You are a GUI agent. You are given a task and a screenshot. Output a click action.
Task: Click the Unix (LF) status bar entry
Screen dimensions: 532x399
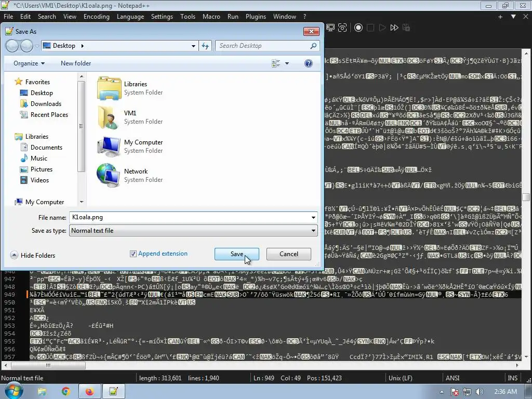[401, 378]
